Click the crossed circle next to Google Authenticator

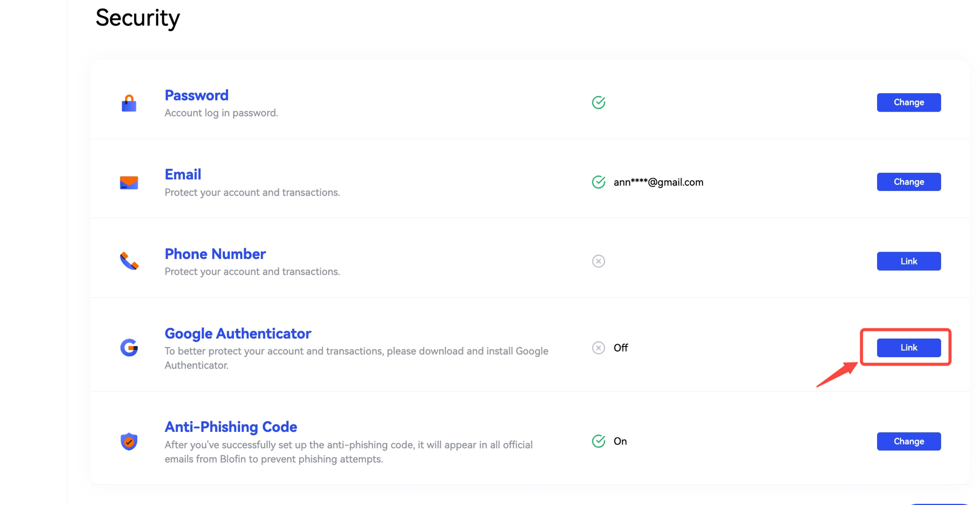pyautogui.click(x=598, y=348)
